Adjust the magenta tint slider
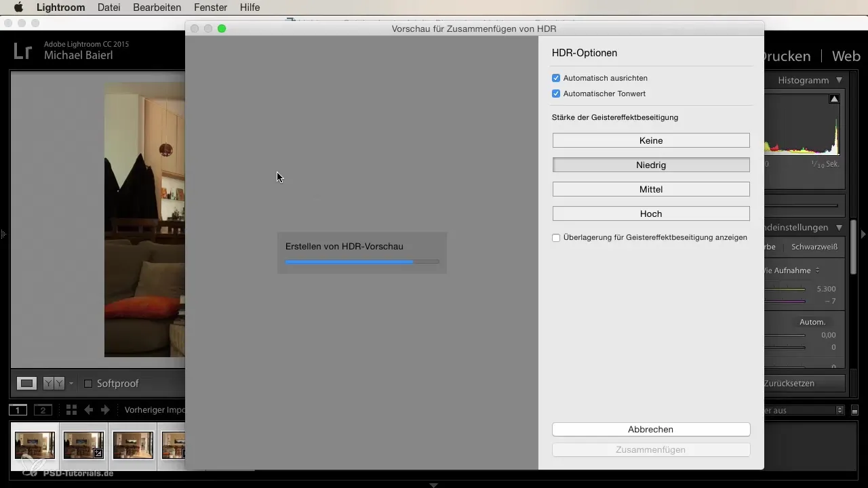 785,301
